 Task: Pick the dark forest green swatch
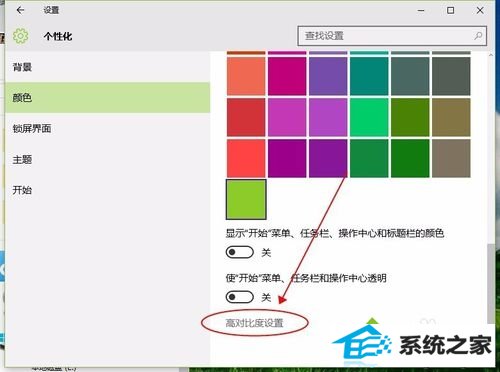[410, 158]
